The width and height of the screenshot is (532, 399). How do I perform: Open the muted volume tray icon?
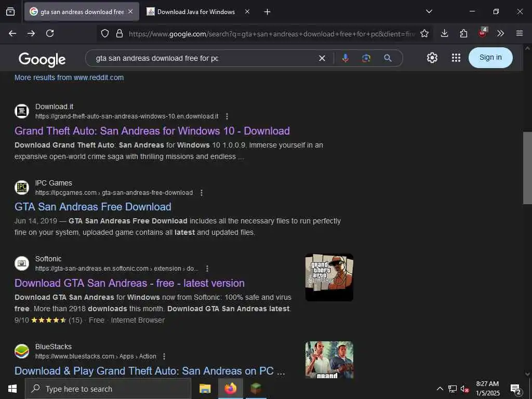(x=464, y=389)
